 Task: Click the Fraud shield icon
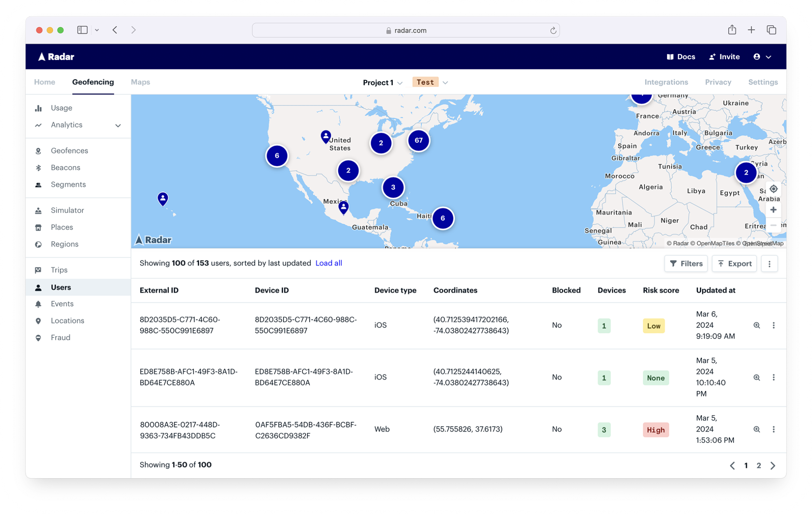pyautogui.click(x=38, y=338)
